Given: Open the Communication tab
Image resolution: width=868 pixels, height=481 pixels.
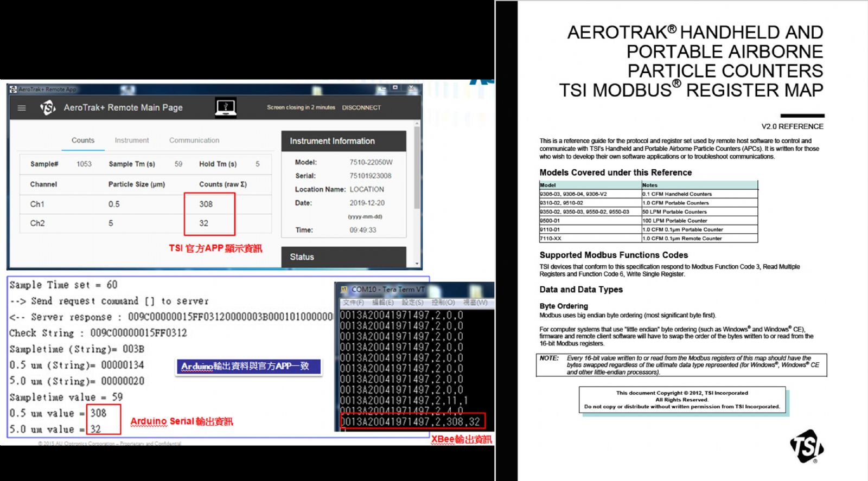Looking at the screenshot, I should [x=194, y=140].
